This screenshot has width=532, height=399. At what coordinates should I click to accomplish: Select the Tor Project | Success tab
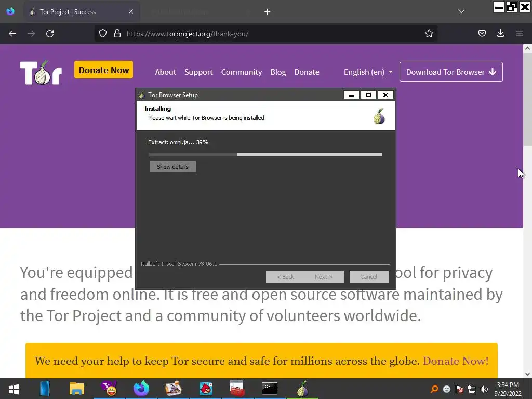(x=82, y=12)
